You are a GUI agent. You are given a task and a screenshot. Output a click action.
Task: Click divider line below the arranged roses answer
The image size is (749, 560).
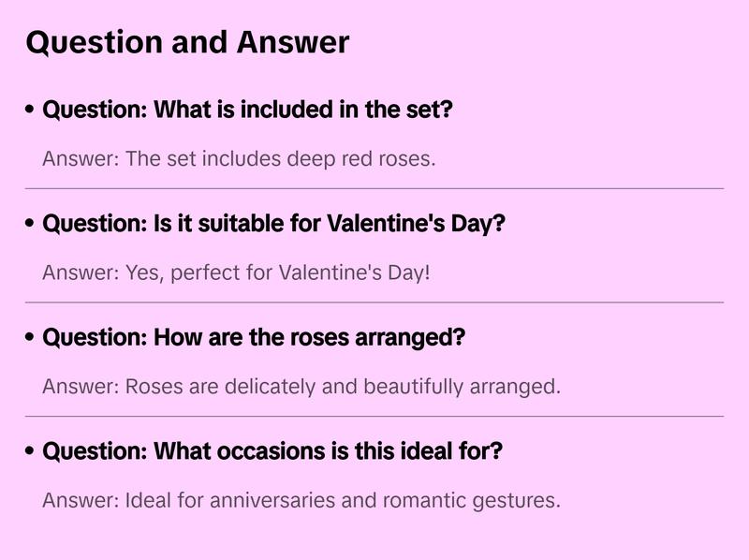[374, 416]
